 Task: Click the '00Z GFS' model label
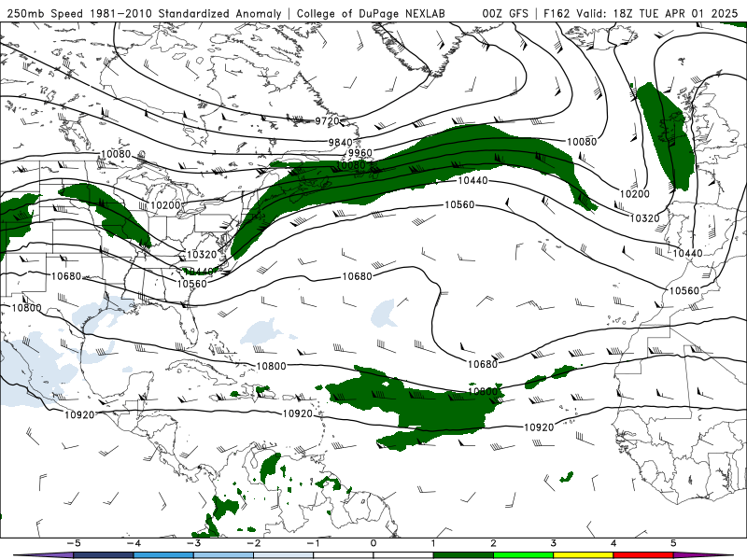pos(505,13)
